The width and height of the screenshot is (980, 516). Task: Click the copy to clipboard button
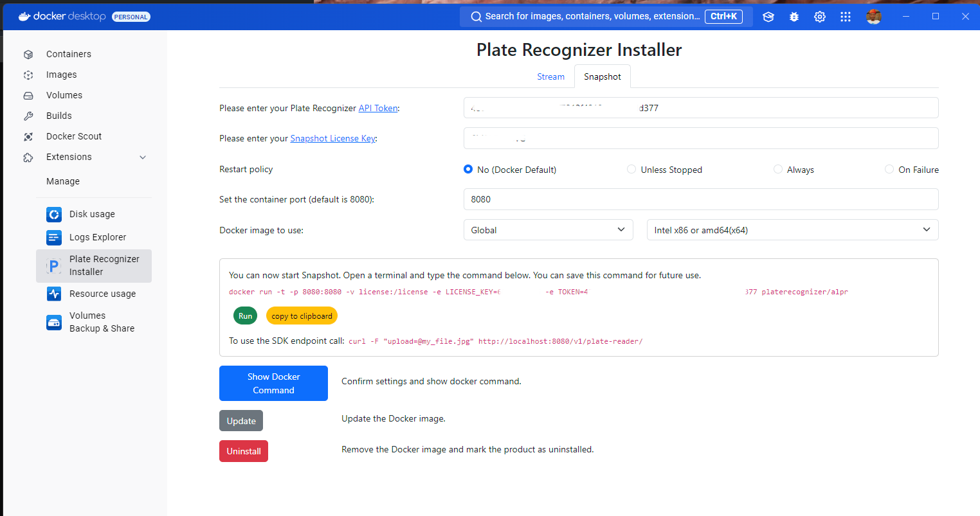click(302, 316)
